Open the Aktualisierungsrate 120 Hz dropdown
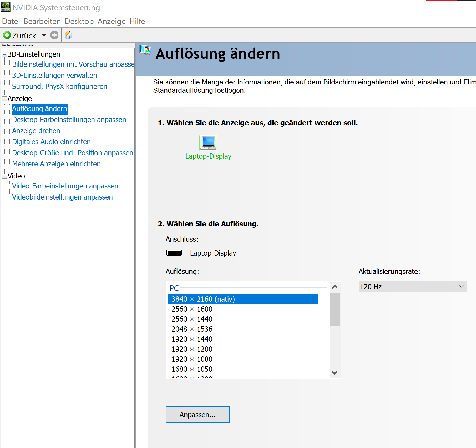The height and width of the screenshot is (448, 476). tap(413, 287)
